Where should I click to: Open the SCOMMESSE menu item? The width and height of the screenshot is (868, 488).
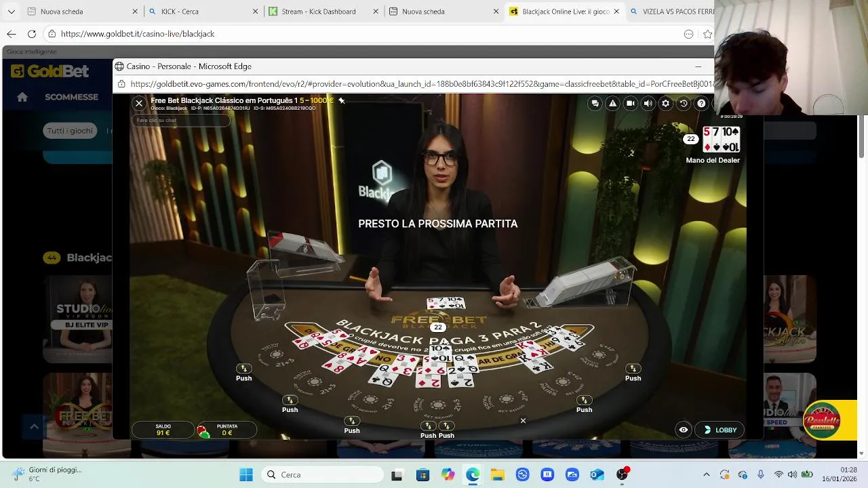pyautogui.click(x=71, y=97)
